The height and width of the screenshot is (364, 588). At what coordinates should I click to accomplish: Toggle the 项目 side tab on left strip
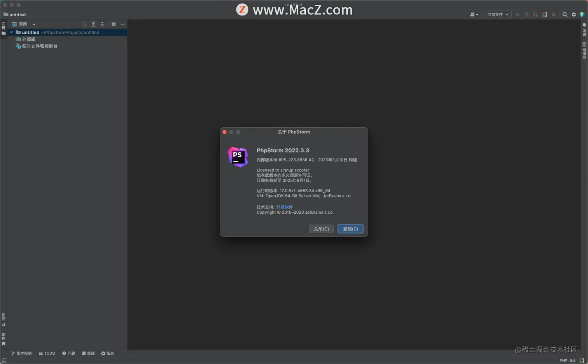point(3,28)
